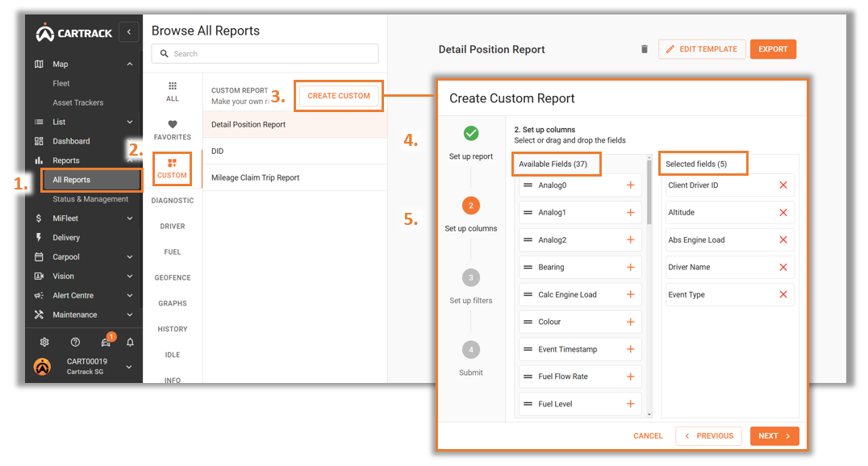868x466 pixels.
Task: Click the Delivery lightning icon
Action: click(39, 237)
